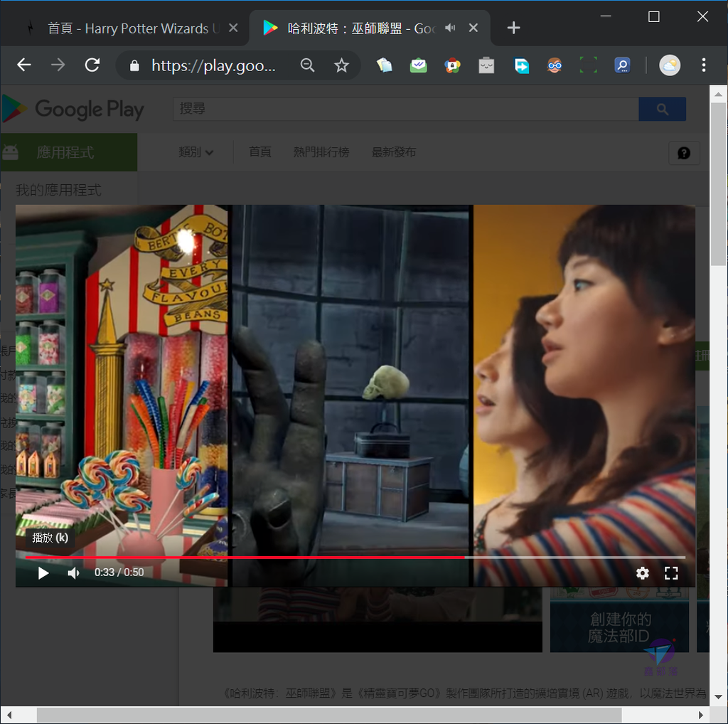Play the video

point(43,573)
